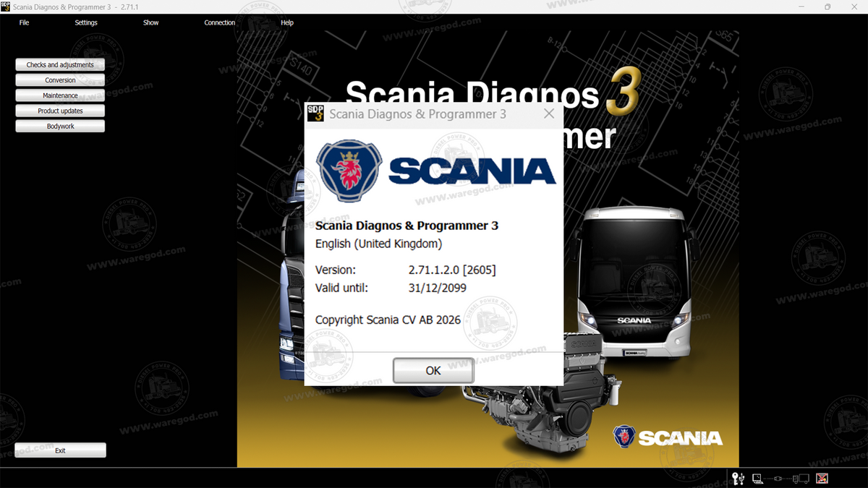Screen dimensions: 868x488
Task: Click version text 2.71.1.2.0 [2605]
Action: 452,270
